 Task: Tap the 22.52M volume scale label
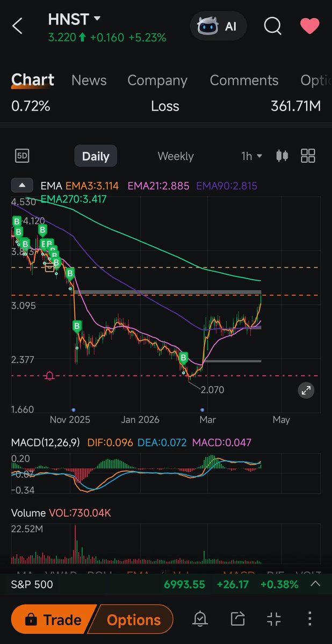[27, 529]
